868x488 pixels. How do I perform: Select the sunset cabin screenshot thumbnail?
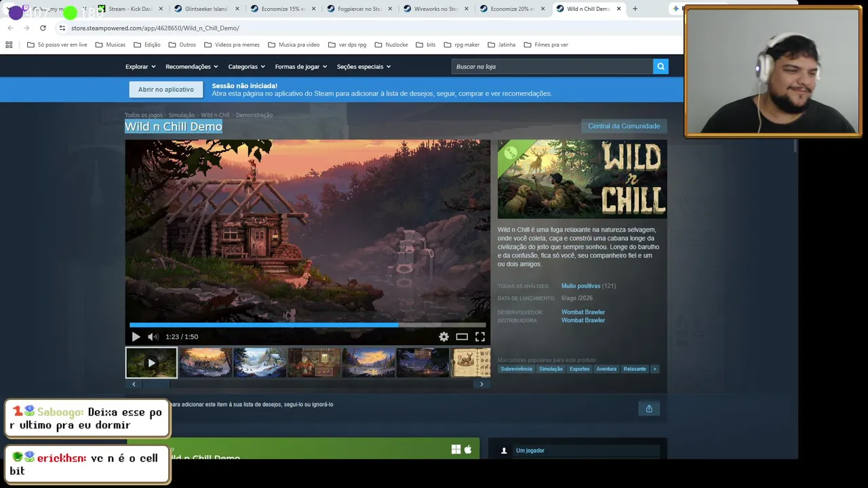(x=205, y=363)
